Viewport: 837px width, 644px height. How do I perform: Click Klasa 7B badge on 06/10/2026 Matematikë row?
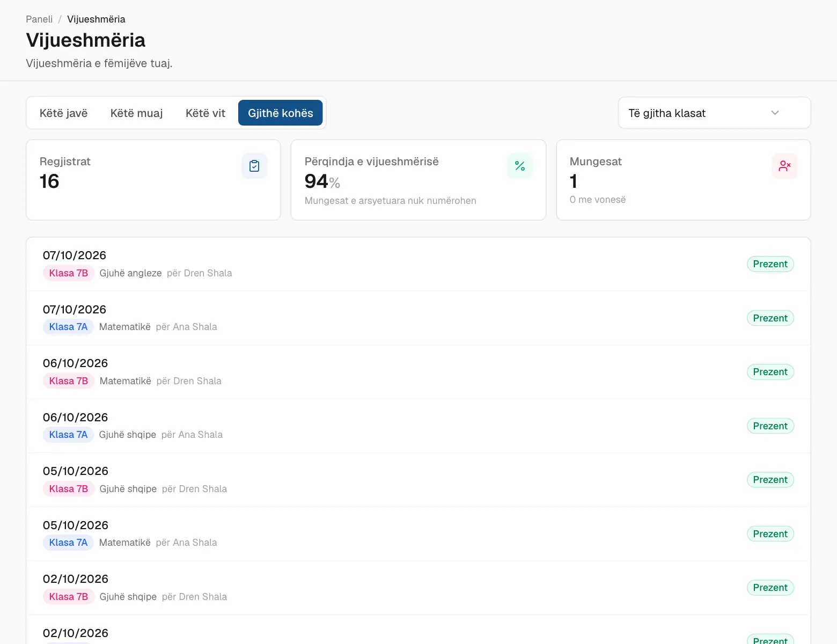69,381
